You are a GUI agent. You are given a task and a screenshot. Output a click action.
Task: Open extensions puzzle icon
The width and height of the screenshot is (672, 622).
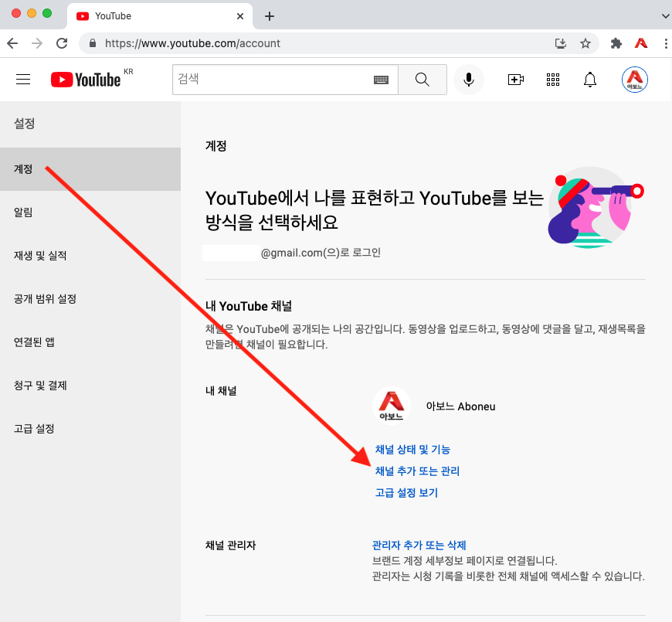(616, 42)
